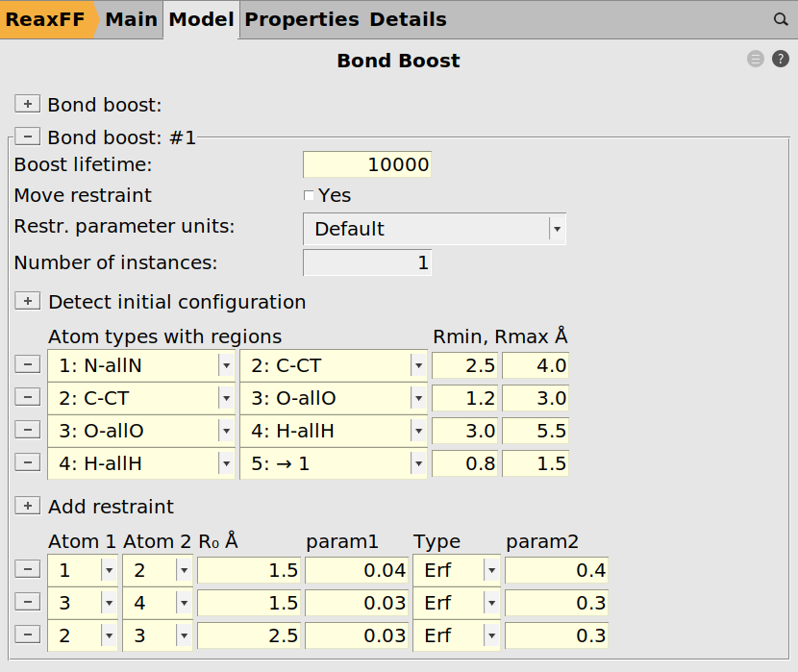Open Type Erf dropdown in last restraint row
This screenshot has height=672, width=798.
[457, 635]
